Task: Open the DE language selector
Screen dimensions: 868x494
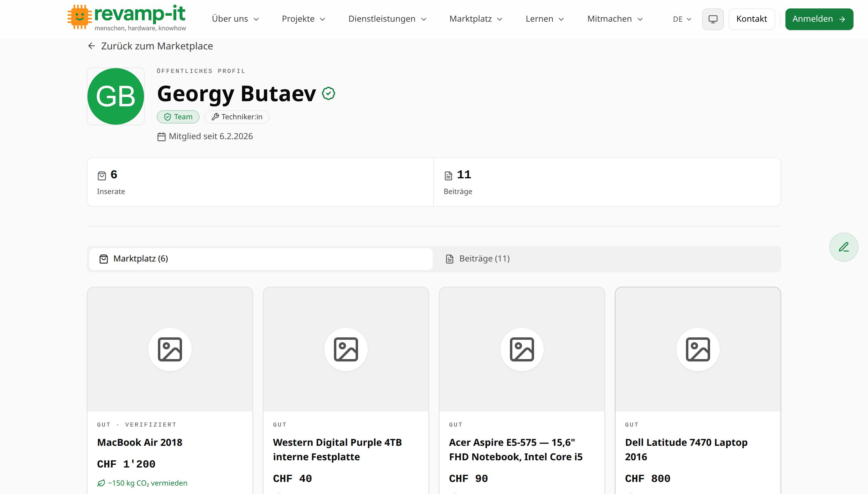Action: click(682, 19)
